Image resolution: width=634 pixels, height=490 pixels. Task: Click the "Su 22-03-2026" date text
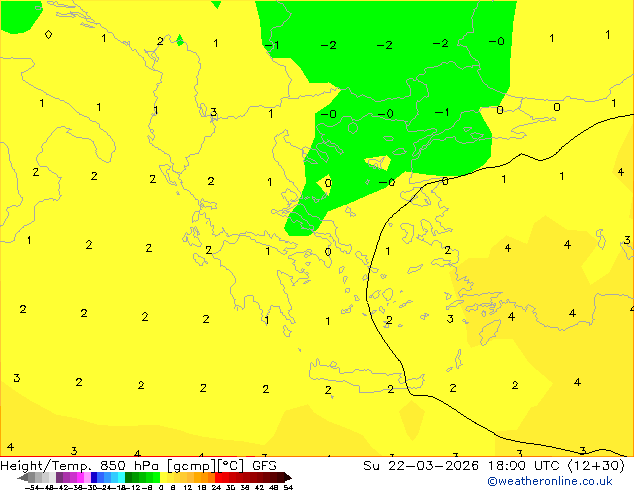(x=421, y=466)
